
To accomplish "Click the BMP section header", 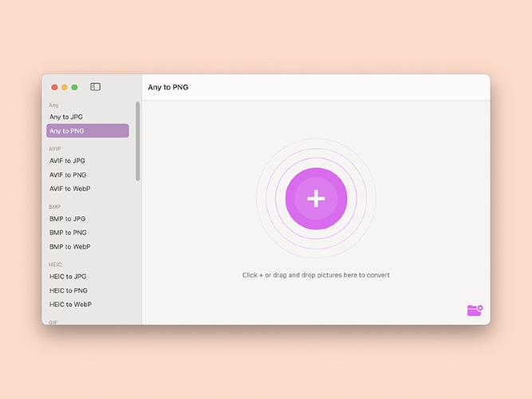I will 54,207.
